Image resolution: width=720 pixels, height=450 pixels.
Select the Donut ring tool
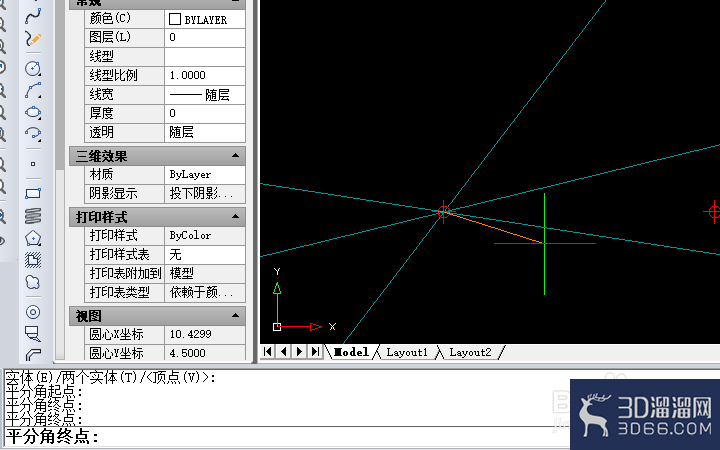[33, 312]
